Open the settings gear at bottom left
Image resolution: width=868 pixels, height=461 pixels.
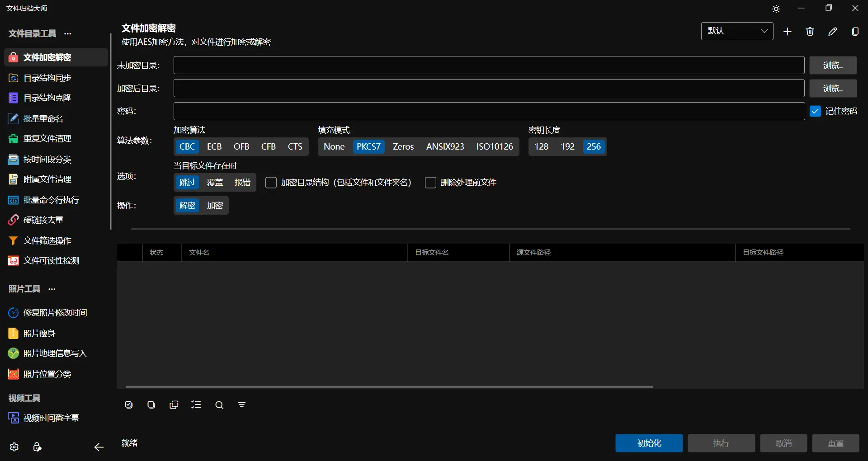click(14, 447)
